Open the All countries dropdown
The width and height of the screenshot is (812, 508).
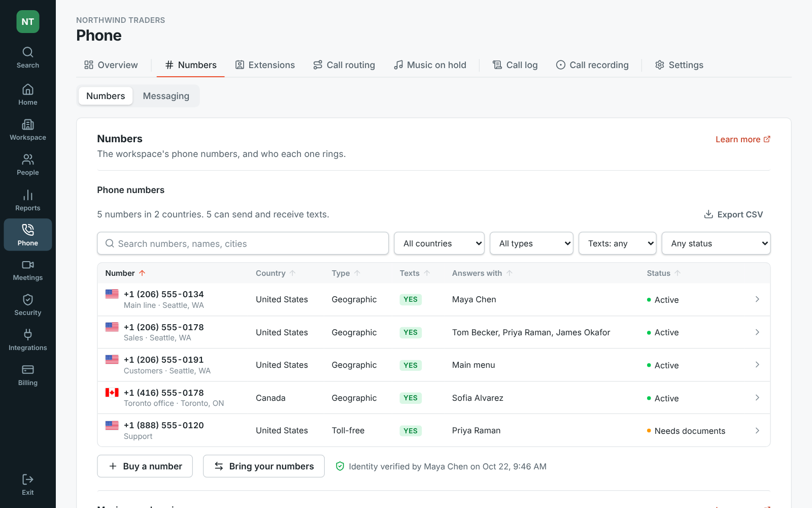(x=439, y=243)
